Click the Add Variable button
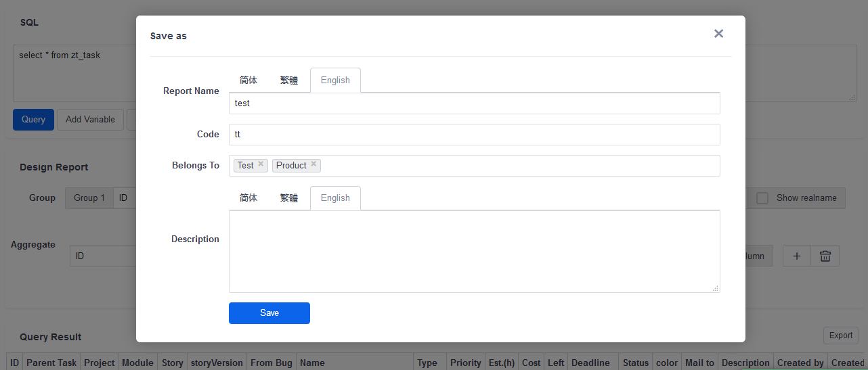 (90, 120)
